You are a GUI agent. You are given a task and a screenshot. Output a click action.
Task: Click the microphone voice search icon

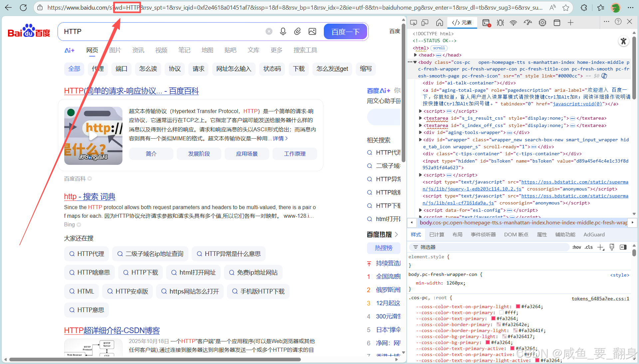coord(283,32)
